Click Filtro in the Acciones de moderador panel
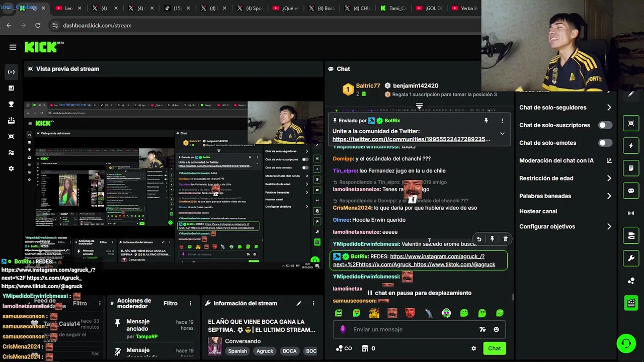 click(170, 303)
